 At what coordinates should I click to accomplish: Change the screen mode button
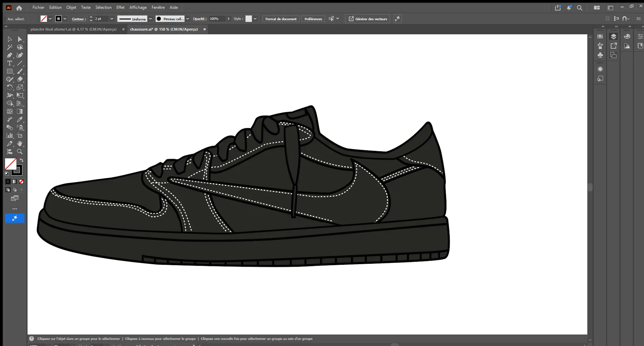click(15, 198)
